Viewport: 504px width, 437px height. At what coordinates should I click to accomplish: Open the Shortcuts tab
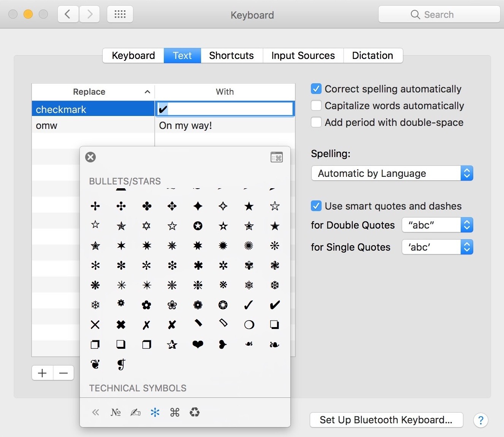click(231, 56)
